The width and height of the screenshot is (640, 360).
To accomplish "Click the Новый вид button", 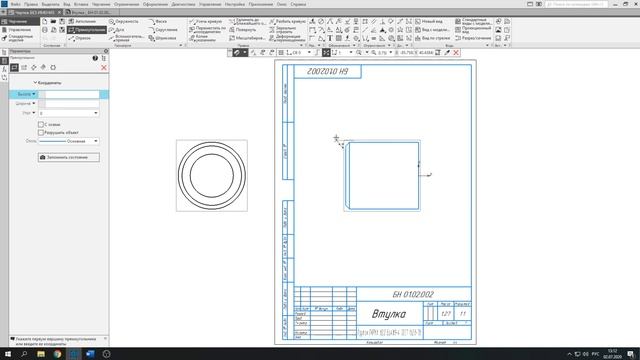I will pos(429,21).
